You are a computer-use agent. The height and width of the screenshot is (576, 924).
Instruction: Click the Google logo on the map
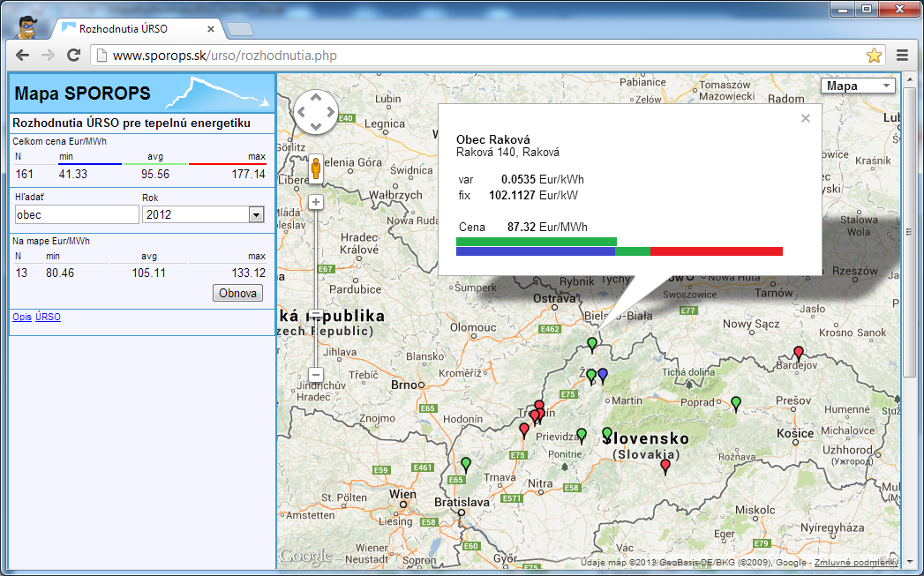(x=305, y=556)
